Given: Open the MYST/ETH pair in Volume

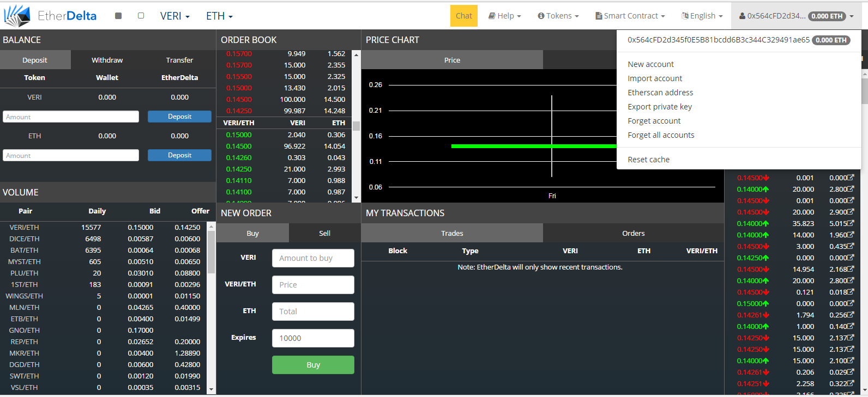Looking at the screenshot, I should click(x=24, y=261).
